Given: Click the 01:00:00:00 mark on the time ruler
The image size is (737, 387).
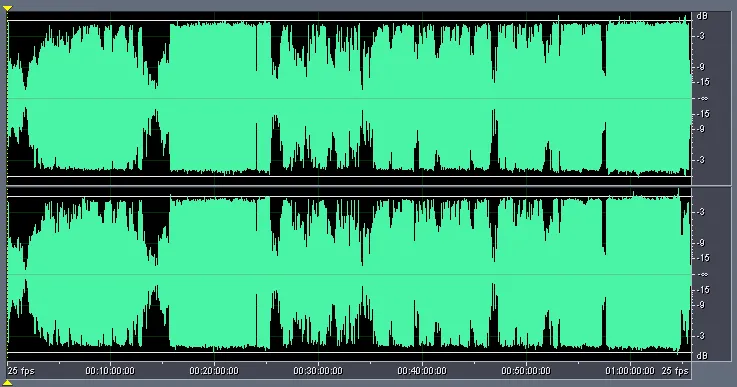Looking at the screenshot, I should pyautogui.click(x=630, y=371).
